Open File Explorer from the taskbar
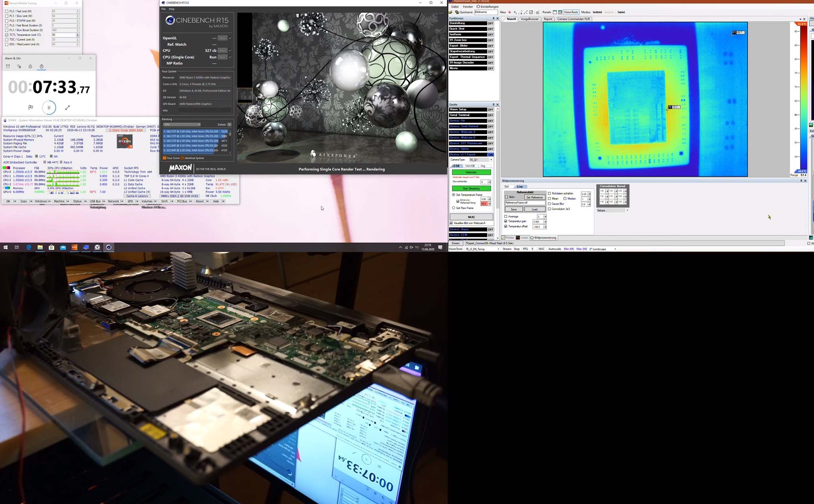Screen dimensions: 814x504 [x=40, y=247]
